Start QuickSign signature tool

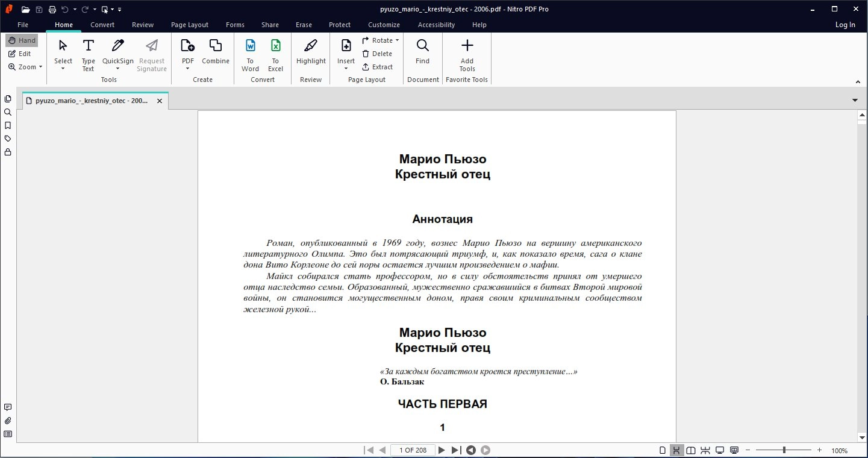click(x=118, y=54)
